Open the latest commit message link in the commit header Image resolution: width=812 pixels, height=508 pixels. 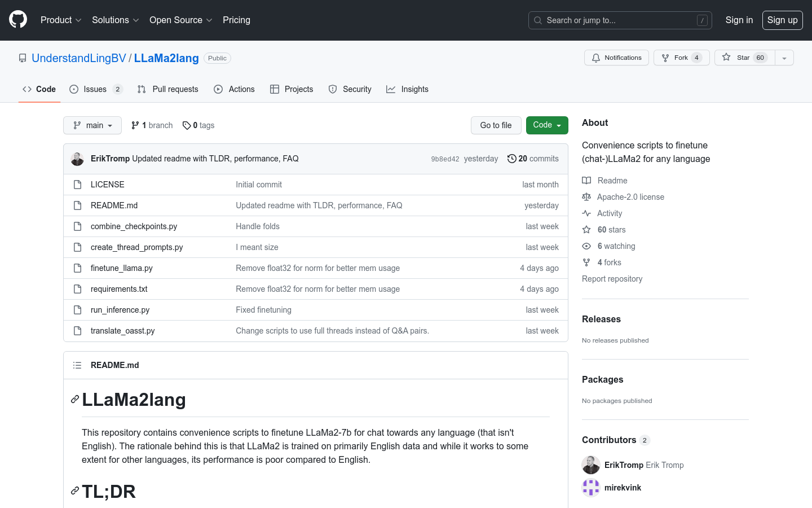pyautogui.click(x=215, y=159)
